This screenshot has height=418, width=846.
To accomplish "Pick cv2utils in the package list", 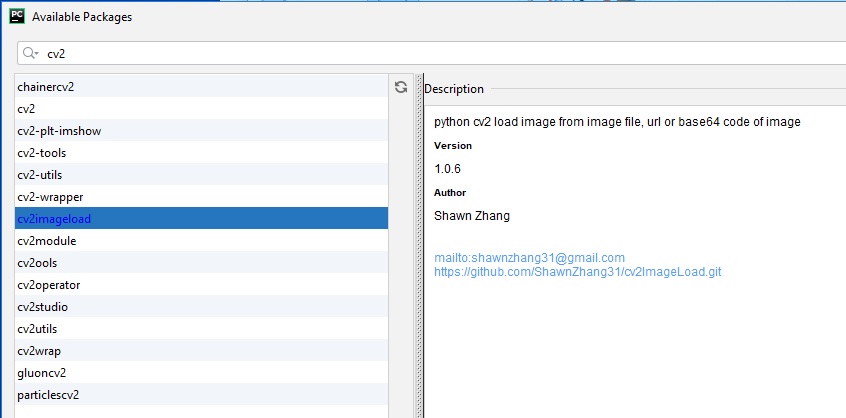I will pos(38,329).
